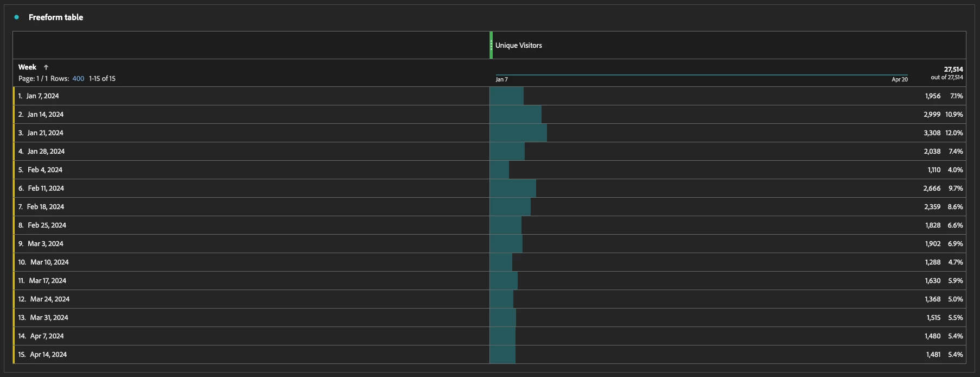Click the teal dot beside Freeform table
This screenshot has width=980, height=377.
(16, 17)
